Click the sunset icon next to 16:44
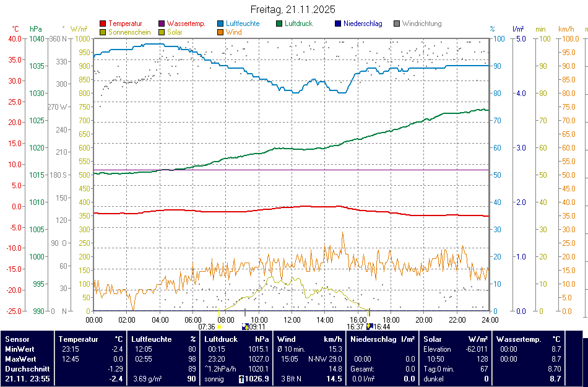Image resolution: width=588 pixels, height=387 pixels. pos(370,326)
